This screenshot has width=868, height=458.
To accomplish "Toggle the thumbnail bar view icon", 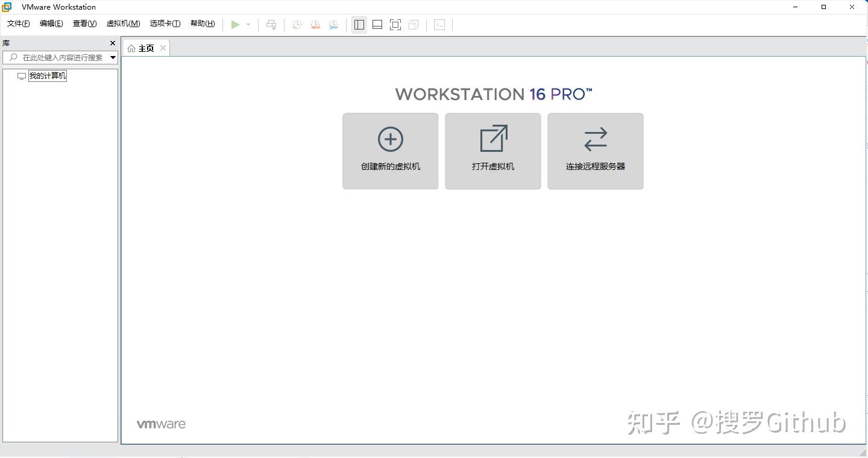I will pos(377,25).
